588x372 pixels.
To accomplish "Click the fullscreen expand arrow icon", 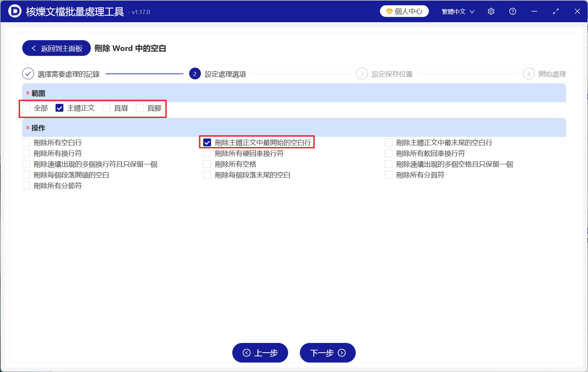I will [x=556, y=11].
